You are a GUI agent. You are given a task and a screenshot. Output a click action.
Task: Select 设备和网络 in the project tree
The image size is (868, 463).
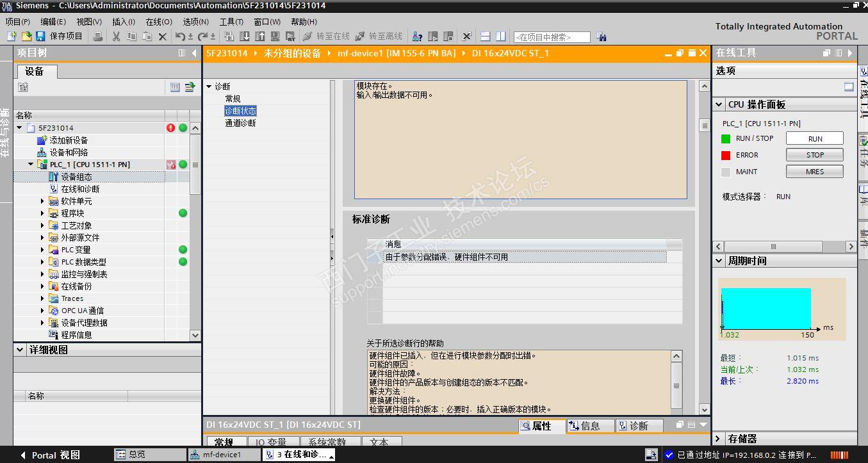coord(69,152)
